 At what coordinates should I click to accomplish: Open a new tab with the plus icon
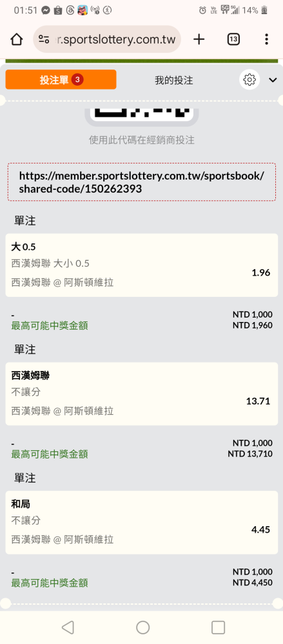point(199,39)
